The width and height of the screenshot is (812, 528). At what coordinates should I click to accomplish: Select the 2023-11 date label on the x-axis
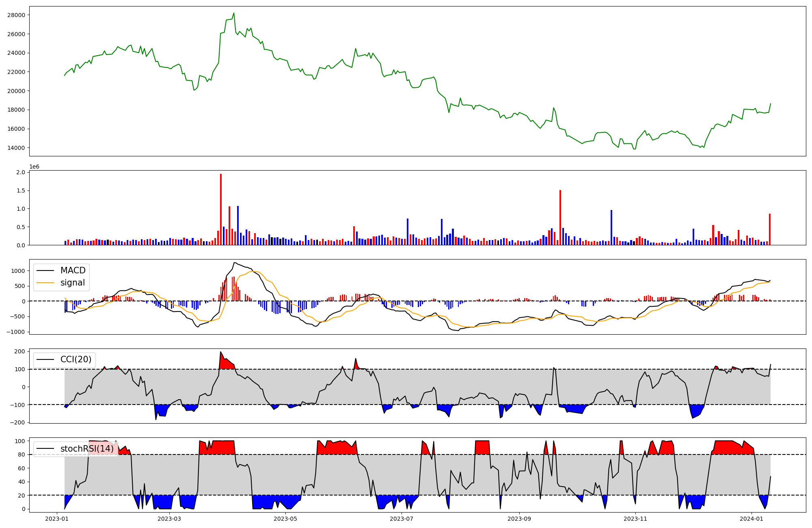635,519
